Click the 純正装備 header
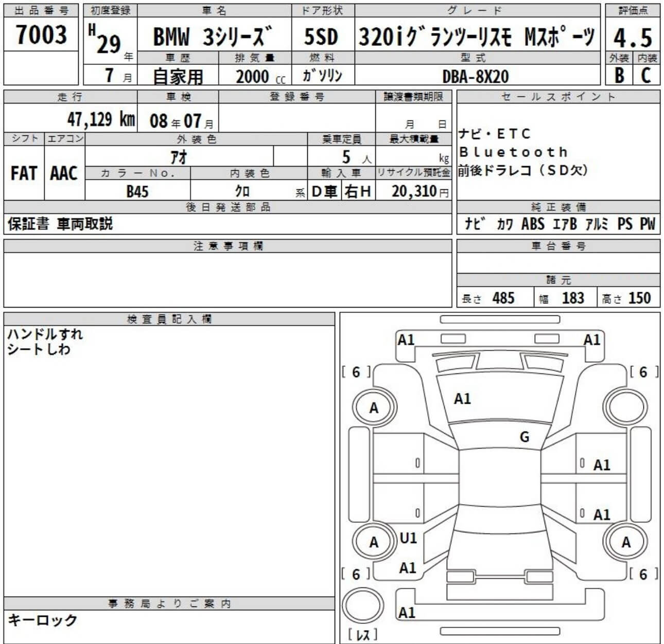This screenshot has width=664, height=644. click(558, 207)
